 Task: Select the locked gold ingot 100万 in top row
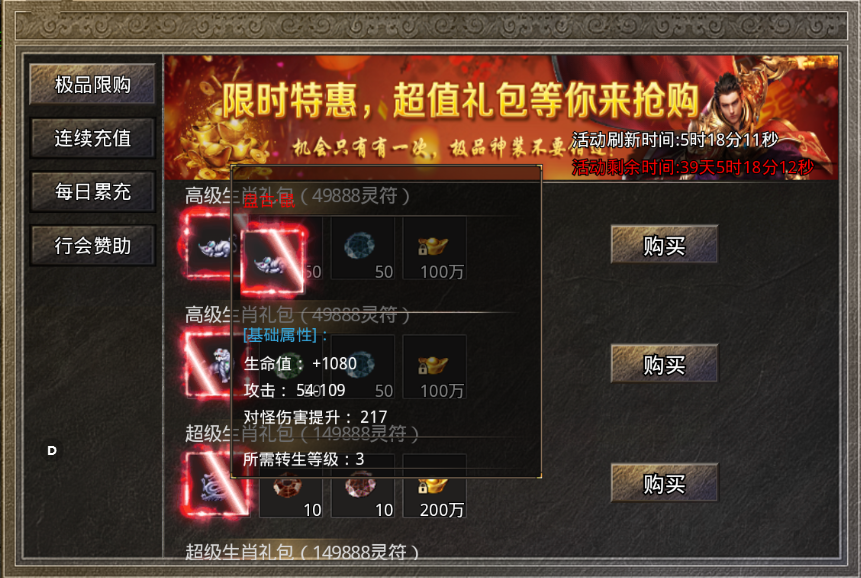coord(435,248)
